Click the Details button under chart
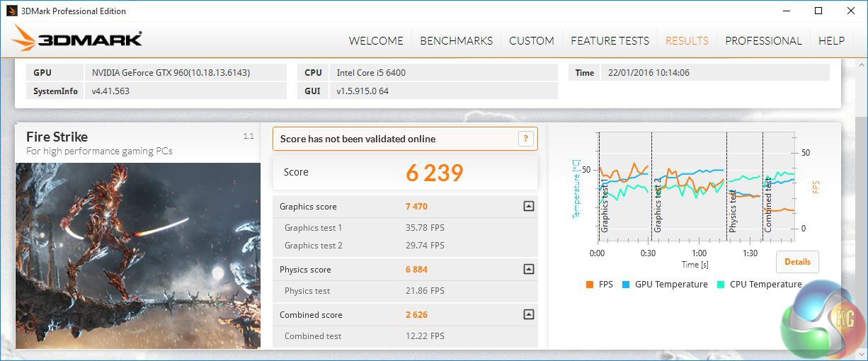Screen dimensions: 868x361 click(x=797, y=262)
